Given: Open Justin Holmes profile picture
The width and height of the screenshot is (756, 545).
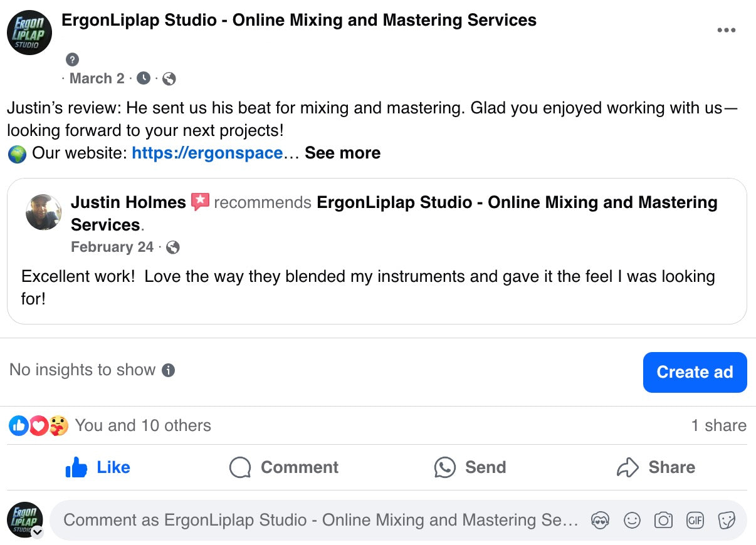Looking at the screenshot, I should pos(44,212).
